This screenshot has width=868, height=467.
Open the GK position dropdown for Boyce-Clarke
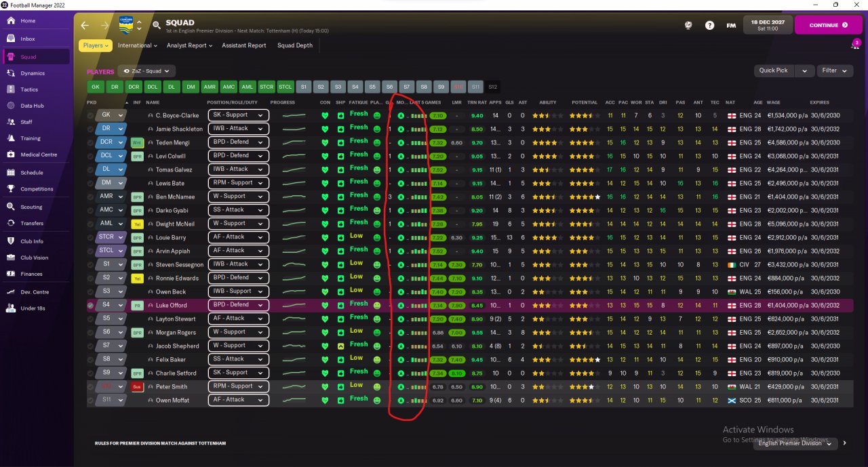(x=111, y=115)
